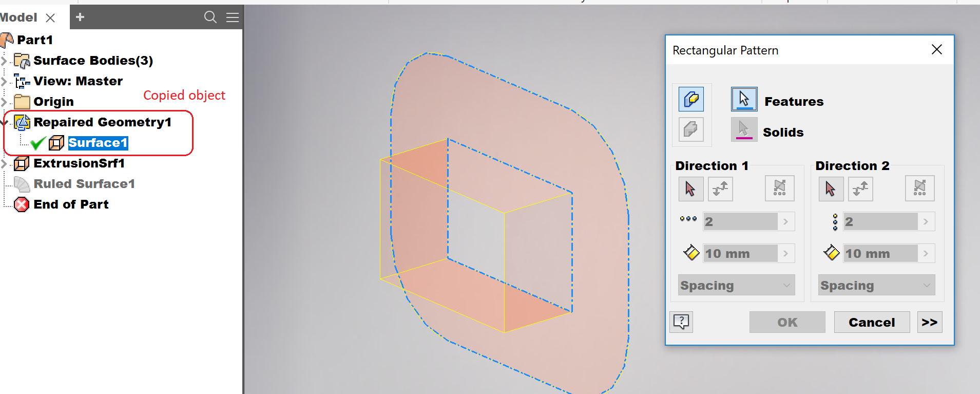
Task: Toggle Direction 2 midplane option
Action: [x=920, y=189]
